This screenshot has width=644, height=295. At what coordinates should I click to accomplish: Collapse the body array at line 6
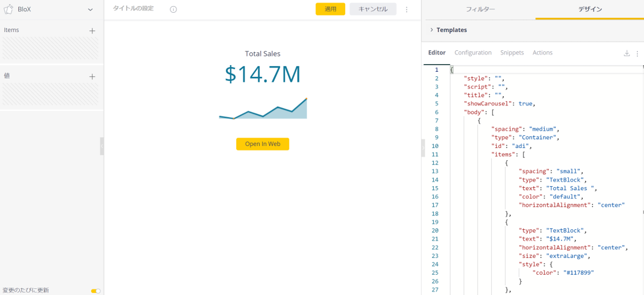click(x=445, y=112)
